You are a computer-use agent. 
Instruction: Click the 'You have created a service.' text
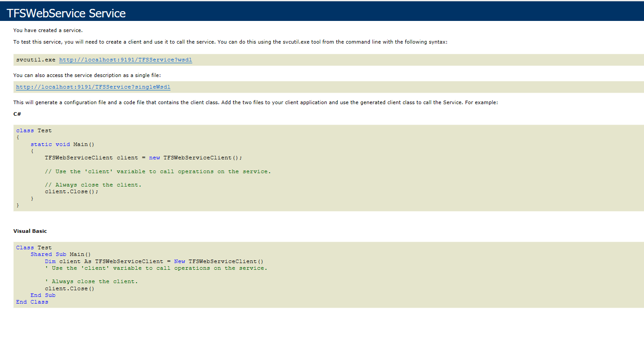point(48,30)
